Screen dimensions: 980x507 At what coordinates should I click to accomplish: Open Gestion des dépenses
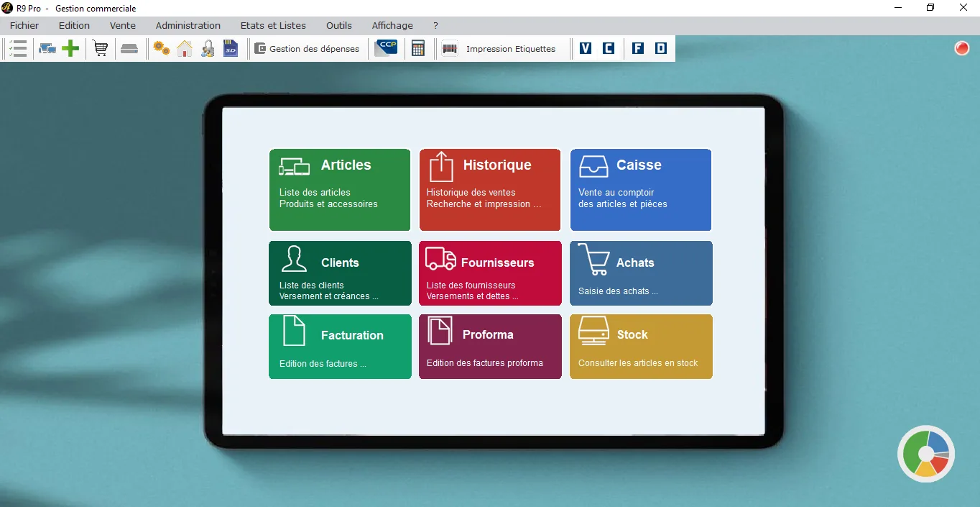[x=307, y=49]
